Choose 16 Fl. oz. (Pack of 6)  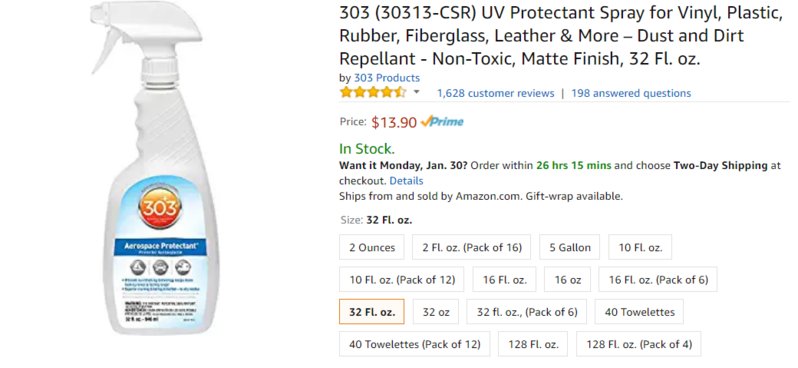coord(658,279)
